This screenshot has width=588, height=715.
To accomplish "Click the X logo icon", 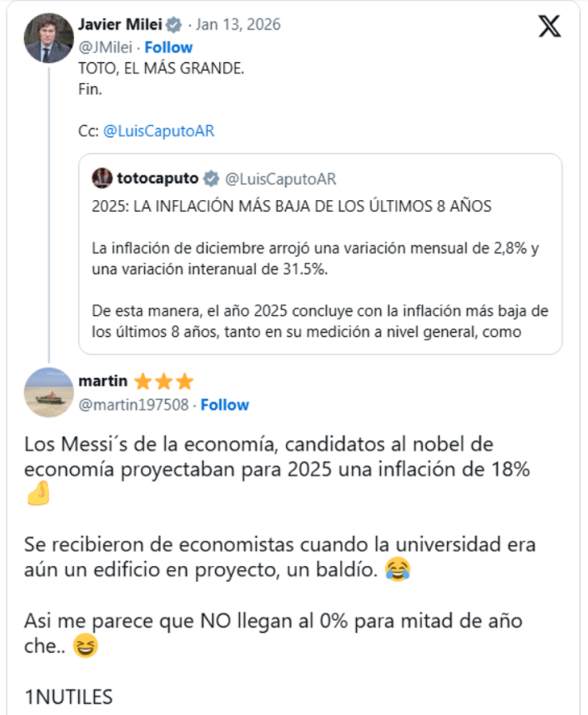I will 549,27.
